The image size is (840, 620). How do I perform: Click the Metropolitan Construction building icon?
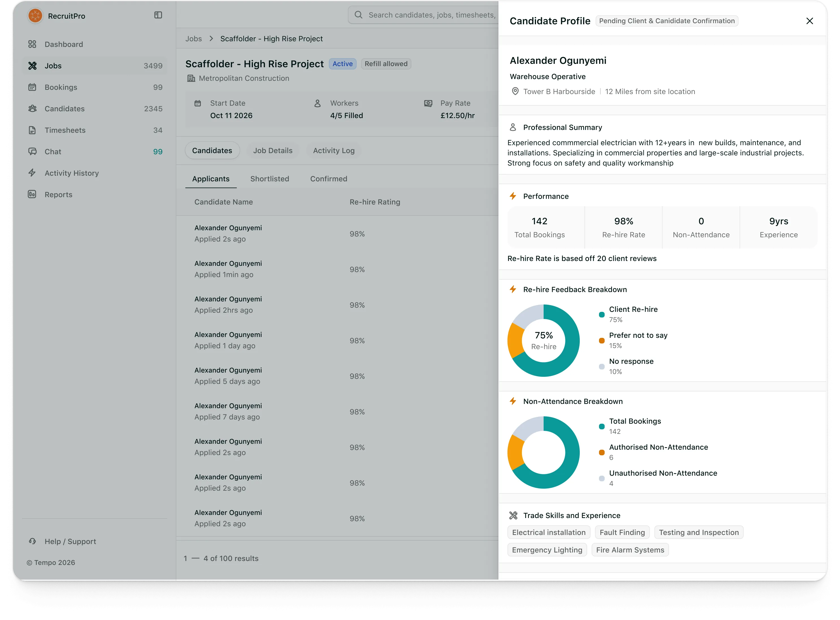[x=191, y=79]
